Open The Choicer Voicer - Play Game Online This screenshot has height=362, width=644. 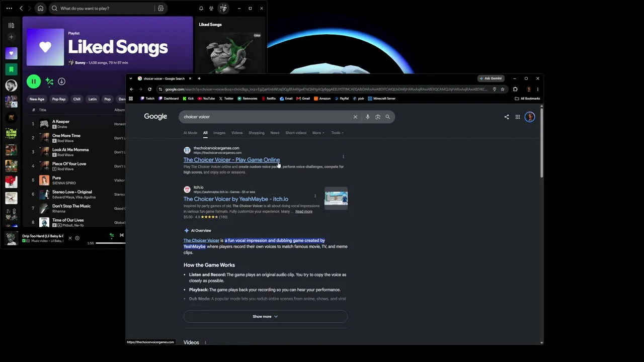[231, 160]
